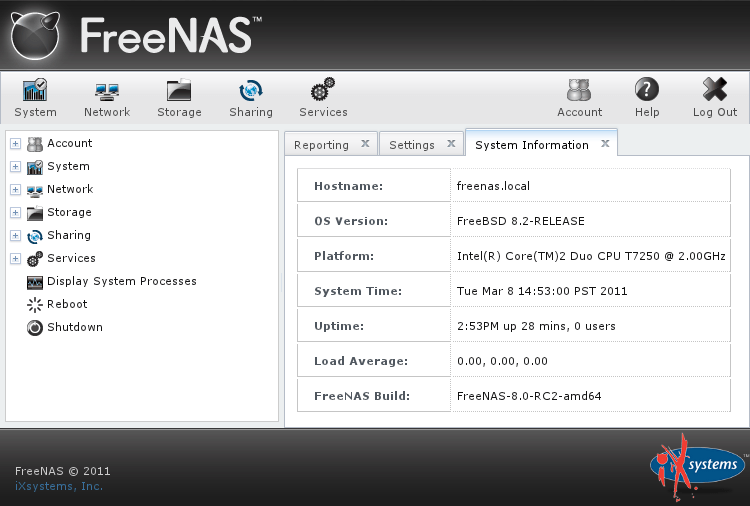Open the Storage toolbar icon
750x506 pixels.
tap(179, 90)
